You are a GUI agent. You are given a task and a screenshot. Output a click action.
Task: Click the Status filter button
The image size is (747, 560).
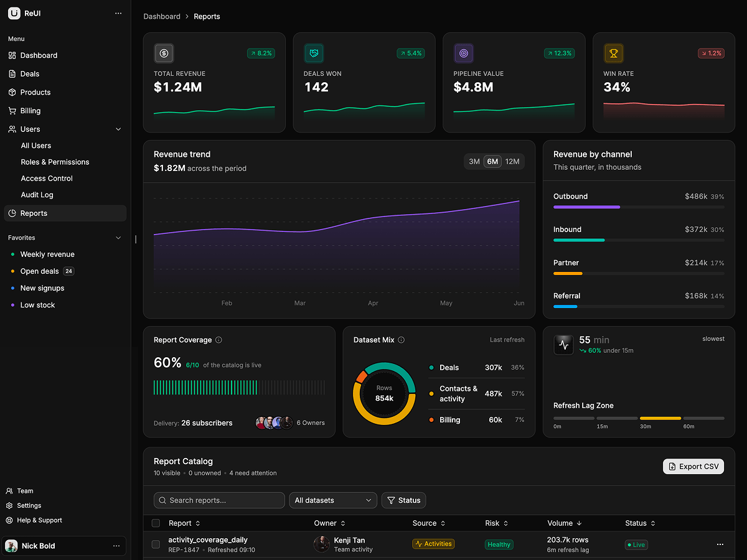tap(403, 500)
